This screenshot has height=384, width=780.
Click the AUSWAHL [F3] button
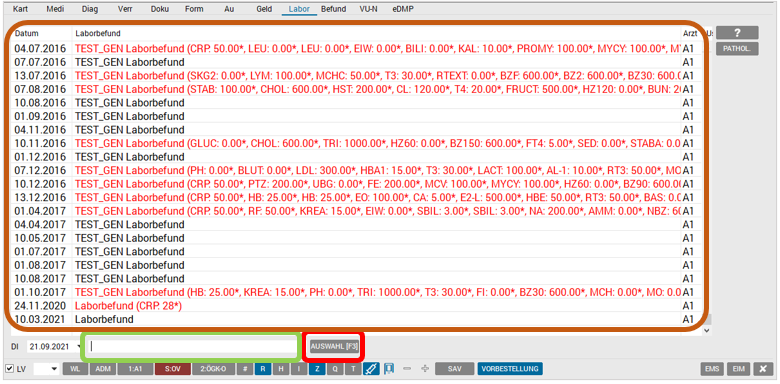334,347
